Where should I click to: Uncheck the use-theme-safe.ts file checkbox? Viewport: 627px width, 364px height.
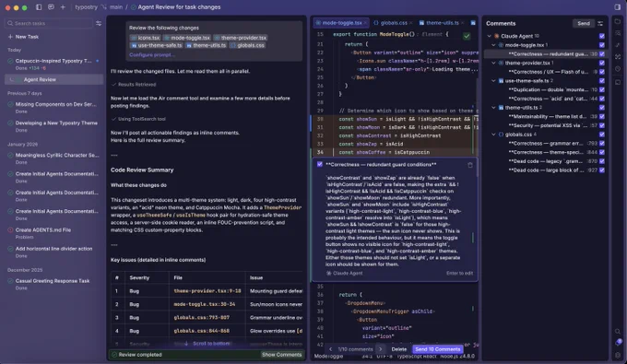click(602, 81)
